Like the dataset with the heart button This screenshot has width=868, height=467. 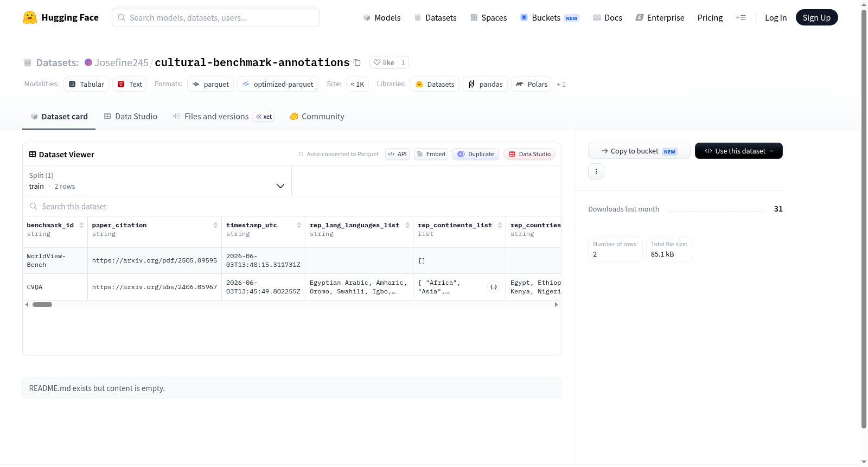pyautogui.click(x=384, y=62)
